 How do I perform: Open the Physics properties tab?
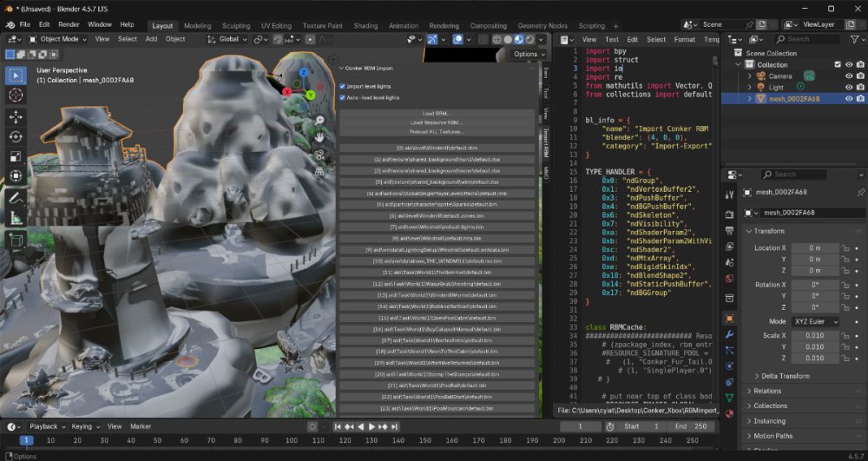coord(730,366)
